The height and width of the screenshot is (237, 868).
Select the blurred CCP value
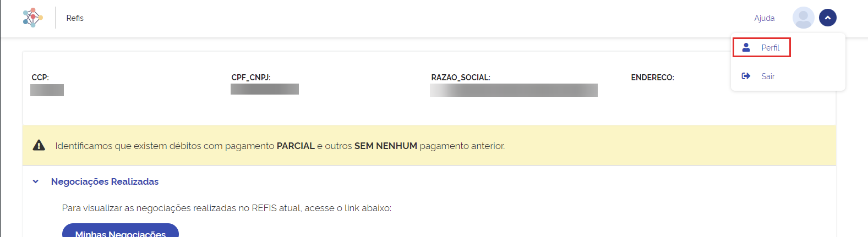(47, 90)
